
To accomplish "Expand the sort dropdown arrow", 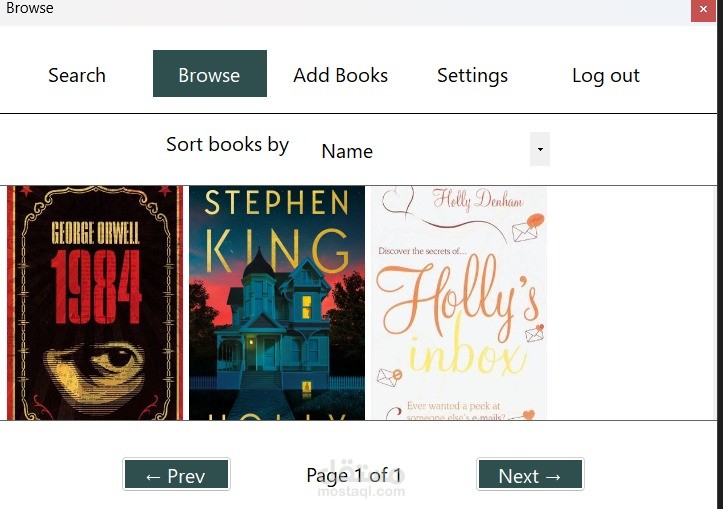I will point(540,150).
